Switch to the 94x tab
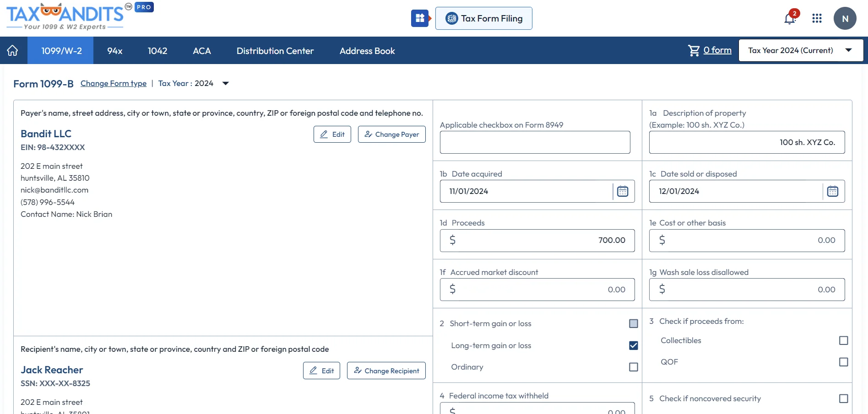Screen dimensions: 868x414 click(x=114, y=51)
